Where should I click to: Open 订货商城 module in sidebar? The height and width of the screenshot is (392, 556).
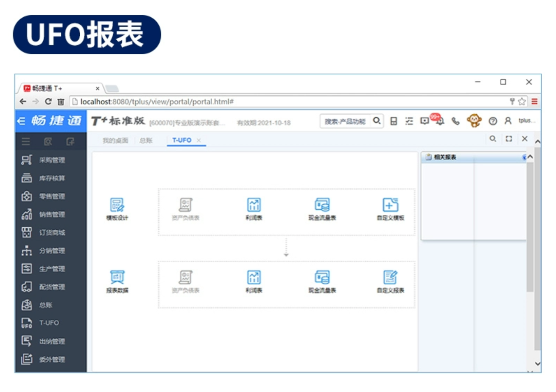pyautogui.click(x=43, y=232)
